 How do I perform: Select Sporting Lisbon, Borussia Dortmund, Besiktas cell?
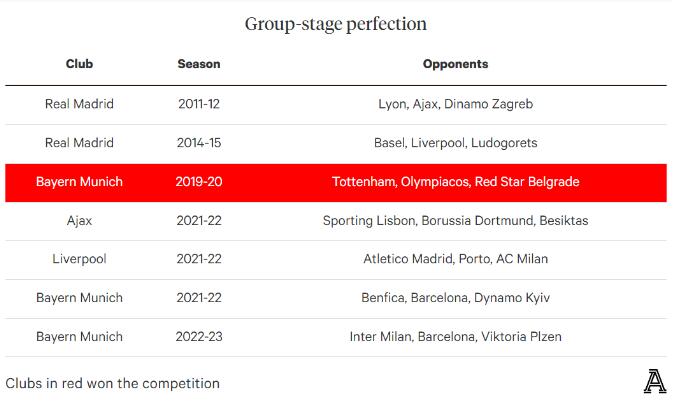(455, 221)
